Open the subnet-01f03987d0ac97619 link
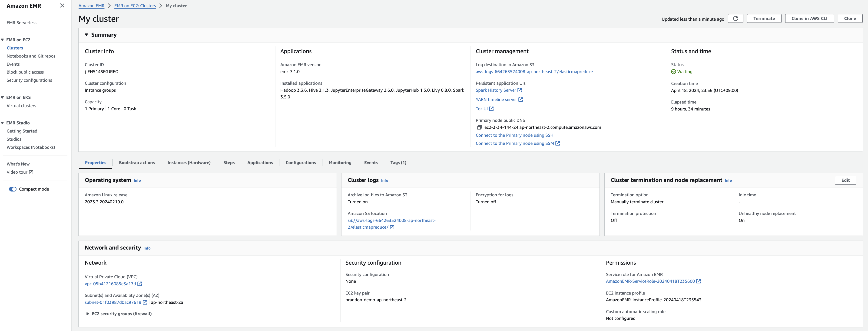Image resolution: width=868 pixels, height=331 pixels. click(113, 302)
